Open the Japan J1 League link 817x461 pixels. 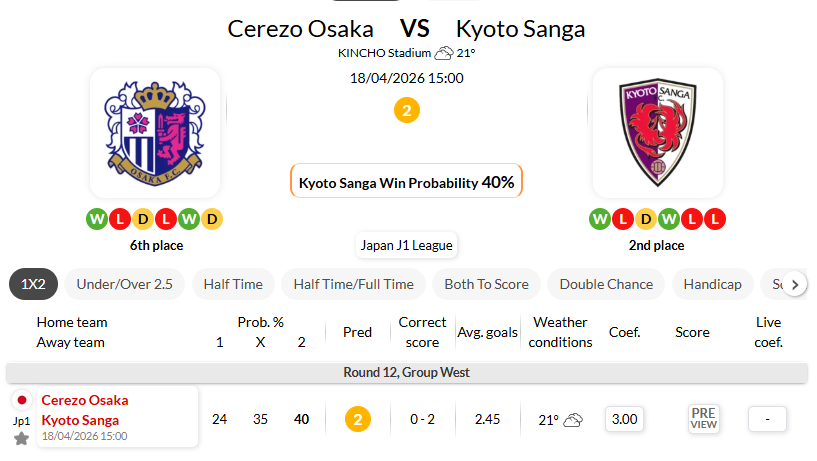(x=406, y=245)
